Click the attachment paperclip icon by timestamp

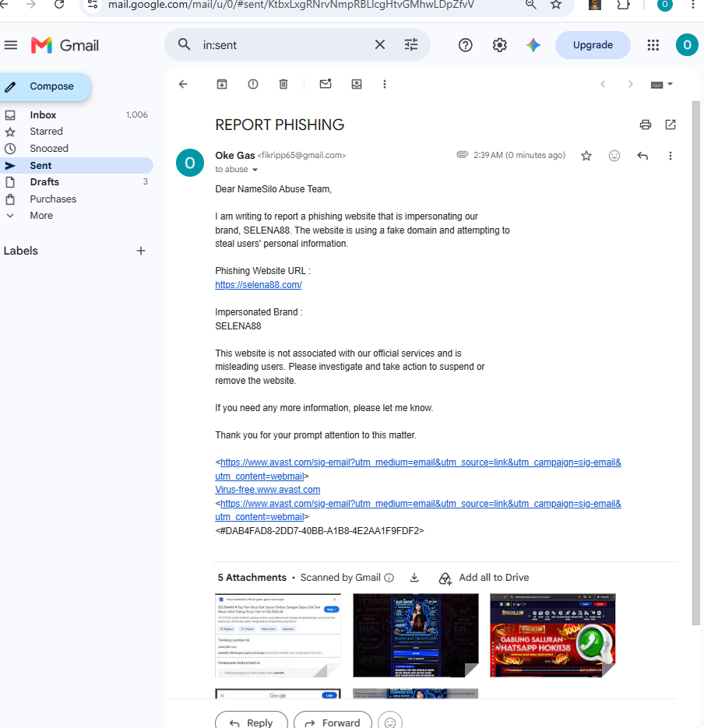[462, 155]
